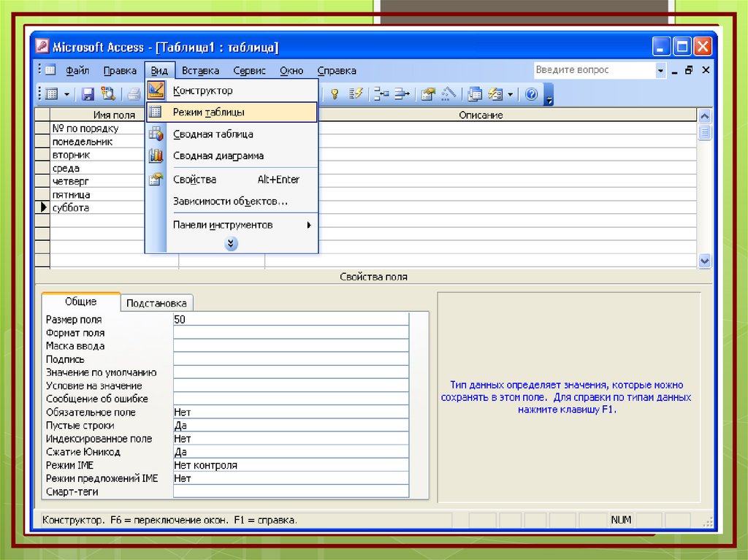748x560 pixels.
Task: Open the Indexes toolbar icon
Action: [x=356, y=93]
